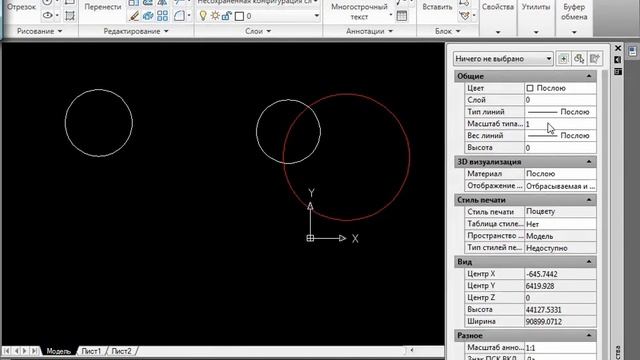
Task: Select the pencil edit icon in Редактирование
Action: pyautogui.click(x=134, y=16)
